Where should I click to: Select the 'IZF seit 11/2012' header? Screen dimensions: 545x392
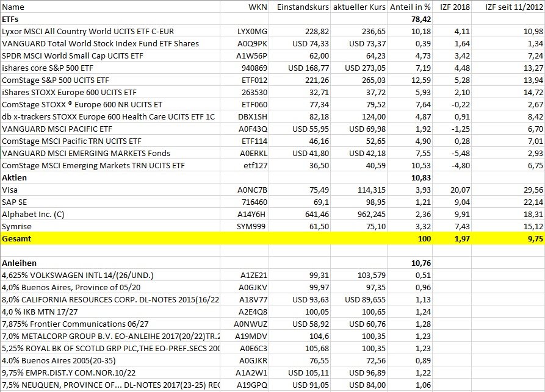(508, 7)
